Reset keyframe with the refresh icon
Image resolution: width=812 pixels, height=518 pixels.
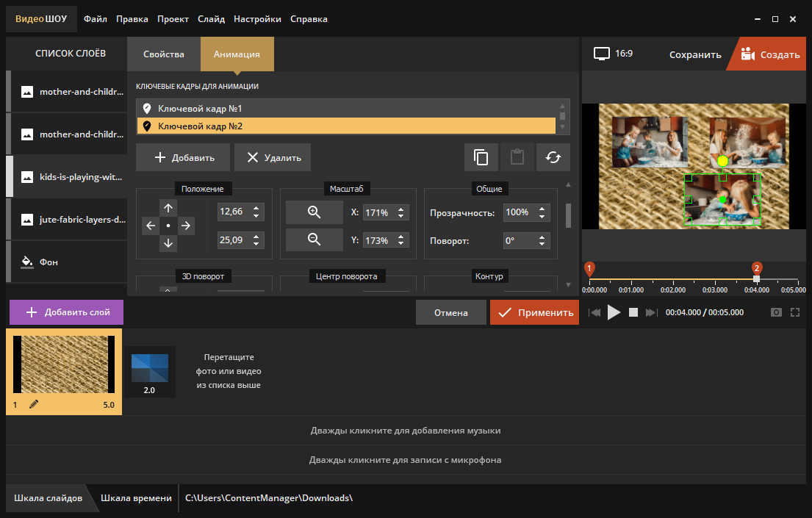click(x=553, y=157)
